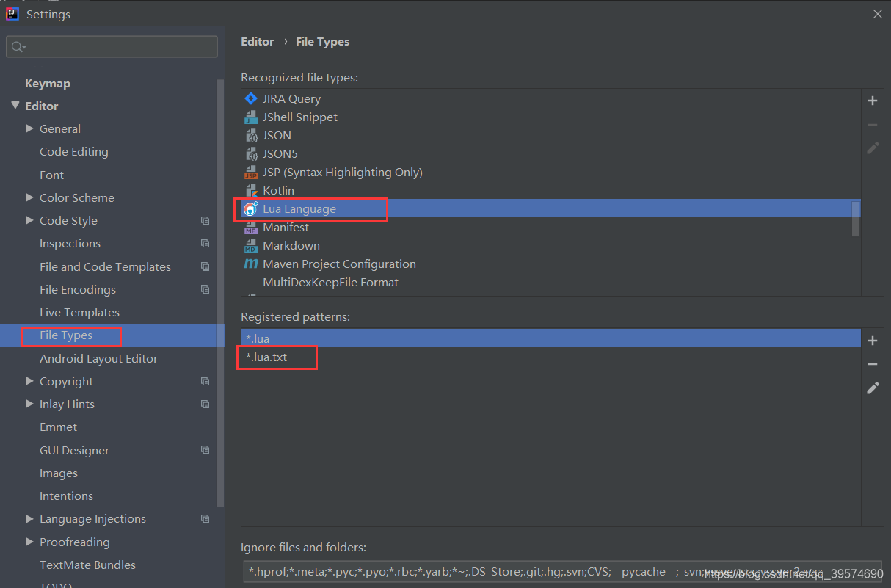Click the JSON file type icon
This screenshot has height=588, width=891.
tap(251, 135)
